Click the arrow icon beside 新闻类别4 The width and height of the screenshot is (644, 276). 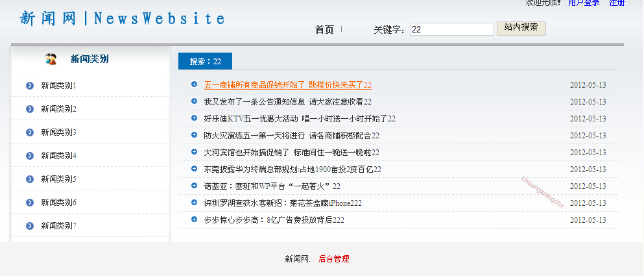click(30, 156)
